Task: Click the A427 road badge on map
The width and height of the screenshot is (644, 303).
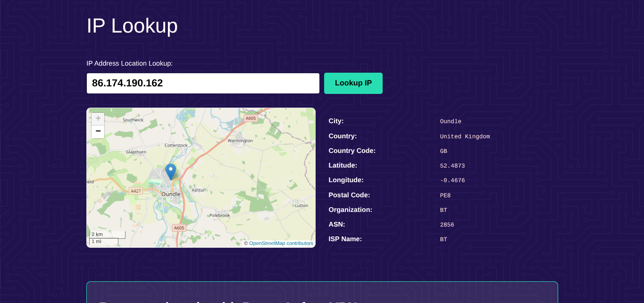Action: pyautogui.click(x=136, y=191)
